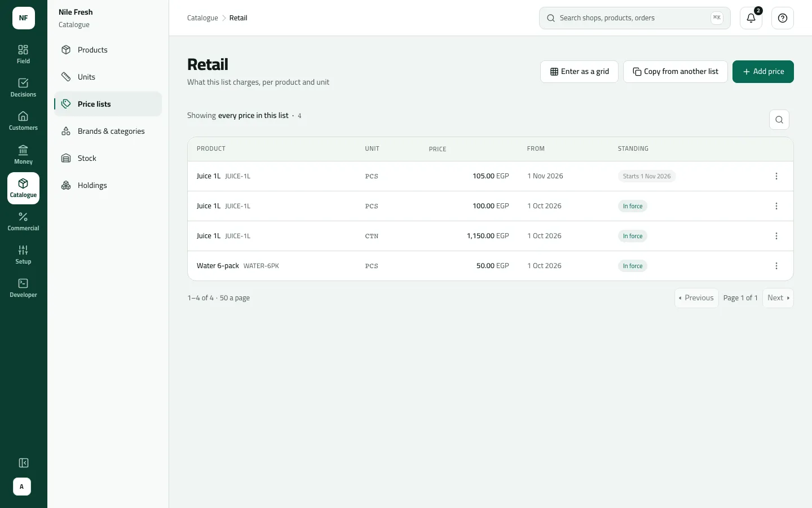Go to the Previous page
Viewport: 812px width, 508px height.
(696, 298)
